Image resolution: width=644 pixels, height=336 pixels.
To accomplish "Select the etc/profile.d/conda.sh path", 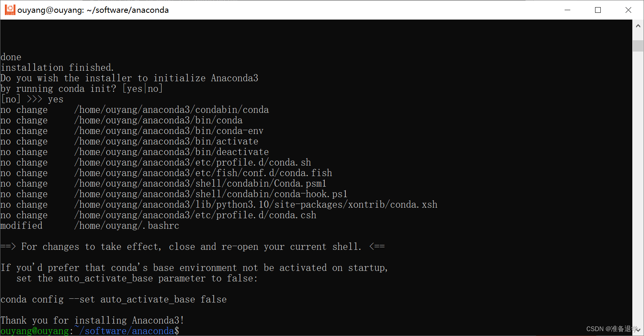I will coord(193,162).
